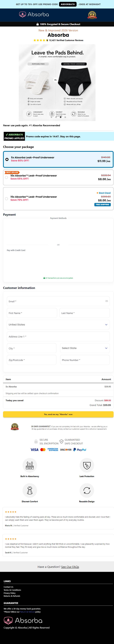Viewport: 114px width, 644px height.
Task: Click the Email input field
Action: 58,301
